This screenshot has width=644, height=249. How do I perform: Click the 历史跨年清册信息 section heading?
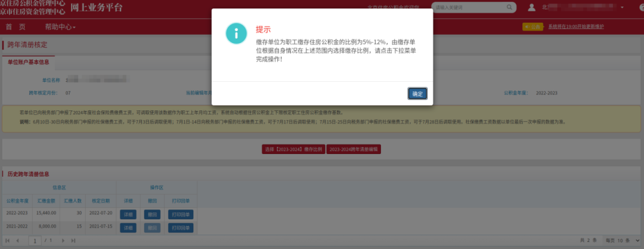29,174
